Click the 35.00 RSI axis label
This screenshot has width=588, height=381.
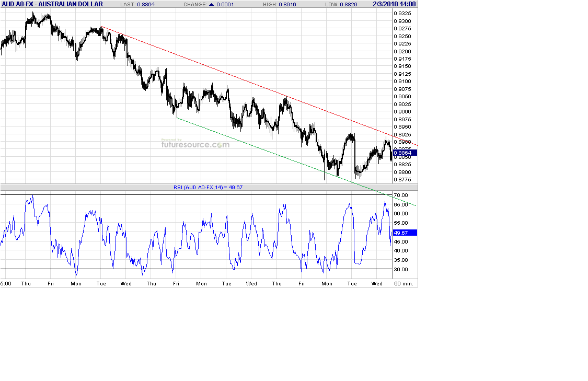[401, 260]
